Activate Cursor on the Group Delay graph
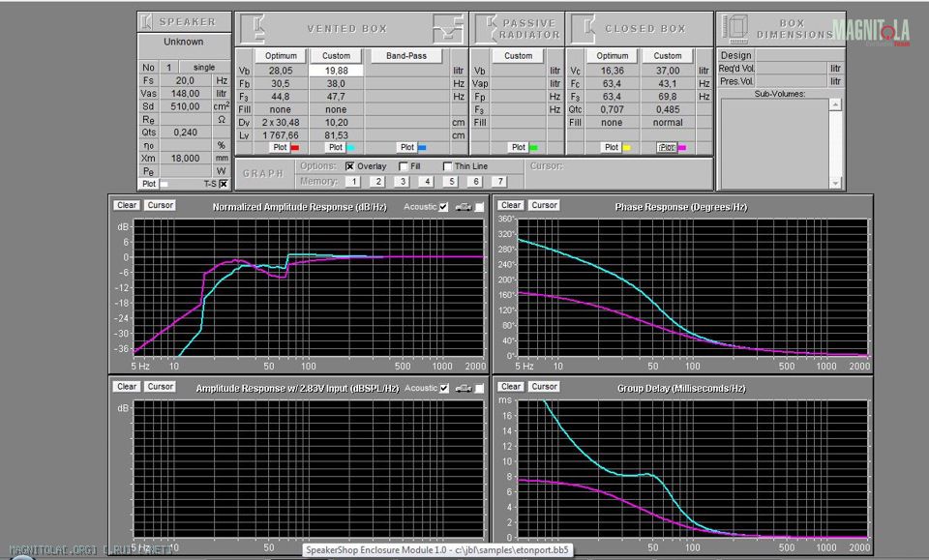Screen dimensions: 929x560 pyautogui.click(x=545, y=387)
